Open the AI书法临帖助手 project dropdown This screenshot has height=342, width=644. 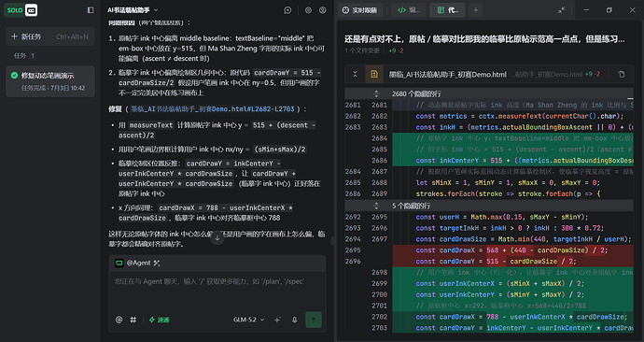(133, 10)
